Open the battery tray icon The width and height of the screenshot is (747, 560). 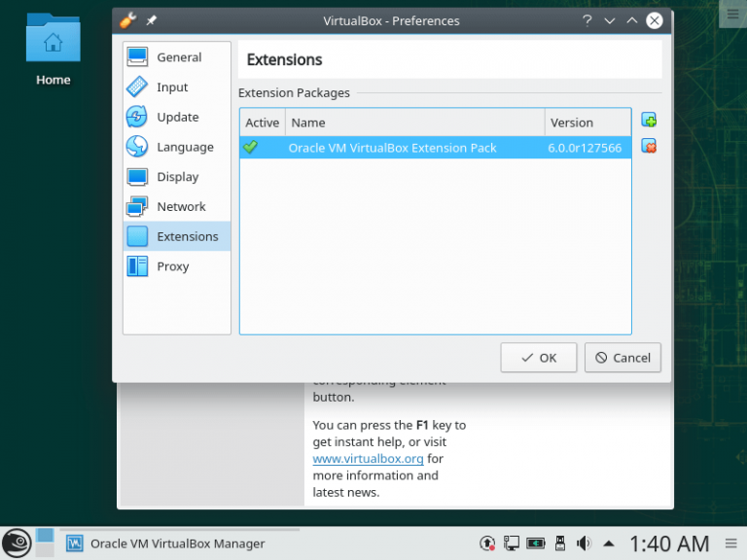(x=536, y=542)
